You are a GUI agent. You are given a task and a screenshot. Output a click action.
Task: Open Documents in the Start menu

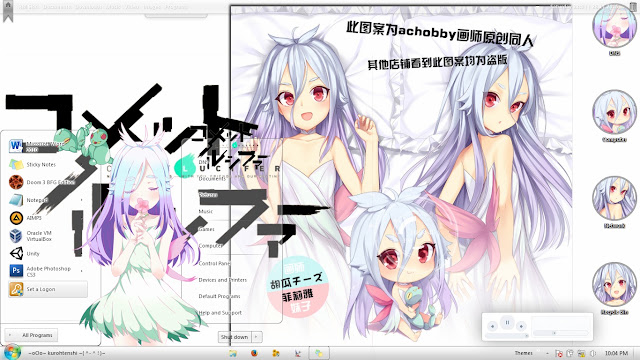(x=211, y=179)
